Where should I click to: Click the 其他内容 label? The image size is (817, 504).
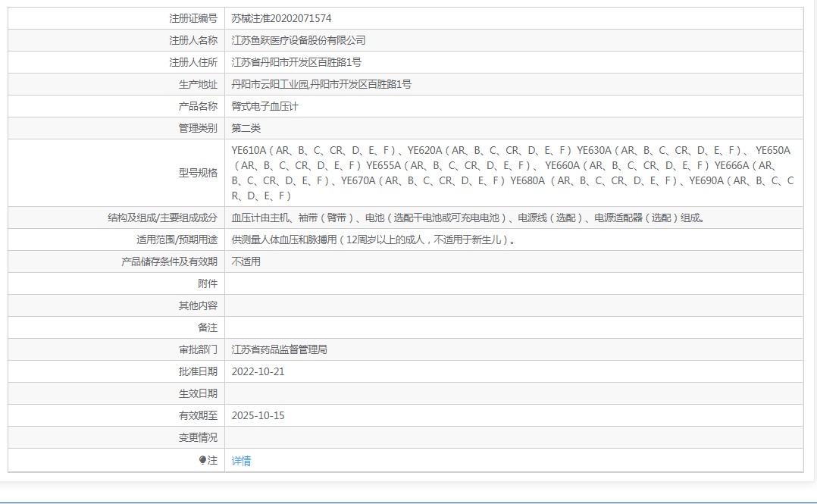(198, 305)
